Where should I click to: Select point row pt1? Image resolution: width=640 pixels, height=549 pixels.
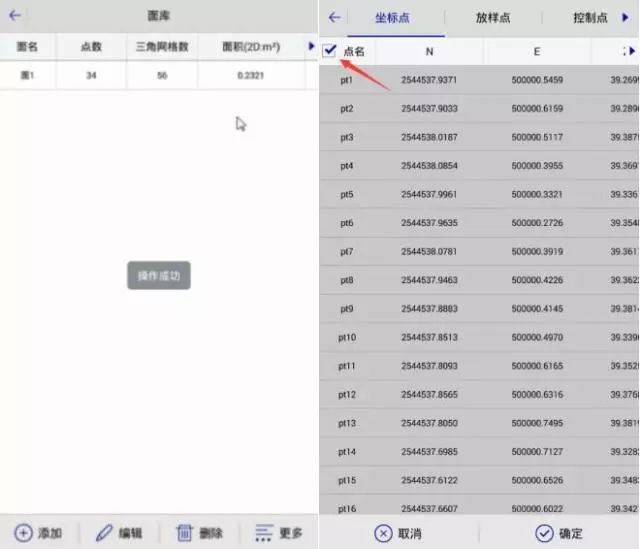[479, 80]
